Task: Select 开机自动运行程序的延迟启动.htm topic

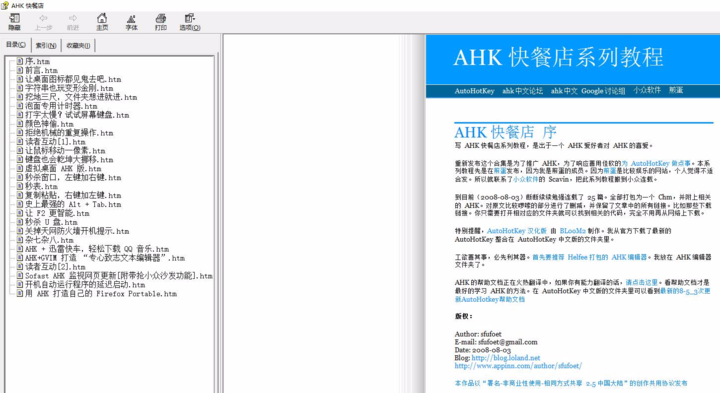Action: point(85,285)
